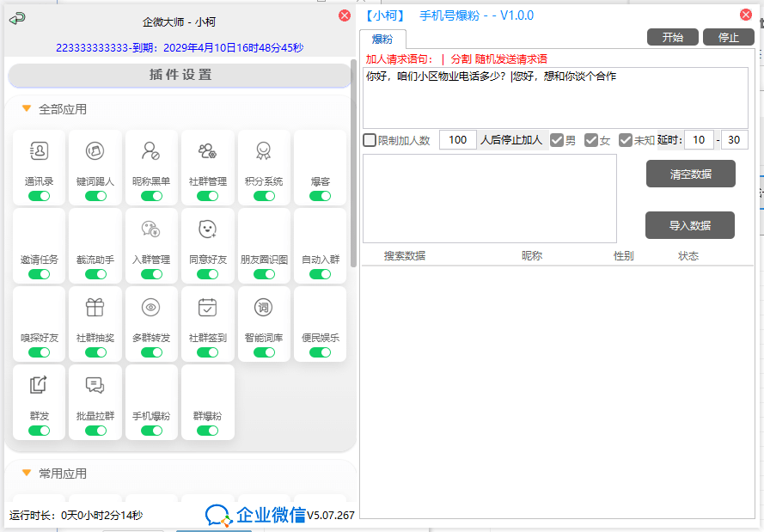This screenshot has width=764, height=532.
Task: Open the 通讯录 contacts icon
Action: (x=39, y=151)
